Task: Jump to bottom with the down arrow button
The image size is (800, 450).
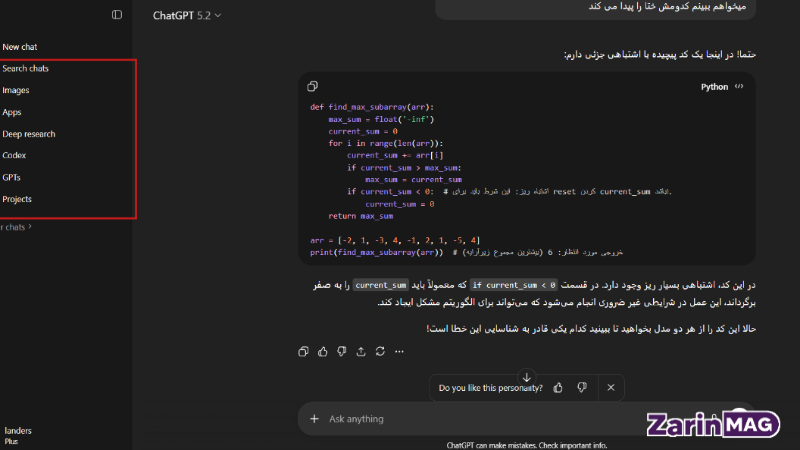Action: (527, 377)
